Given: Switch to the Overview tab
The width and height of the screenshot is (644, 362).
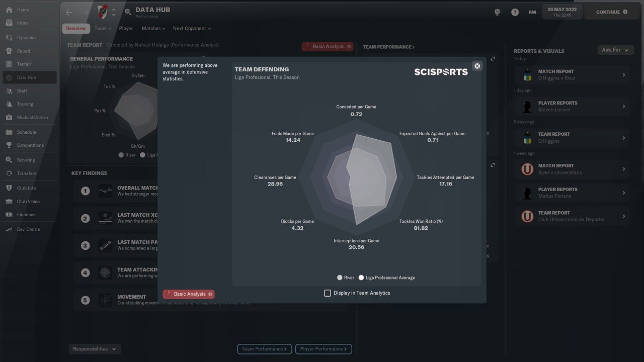Looking at the screenshot, I should tap(75, 29).
